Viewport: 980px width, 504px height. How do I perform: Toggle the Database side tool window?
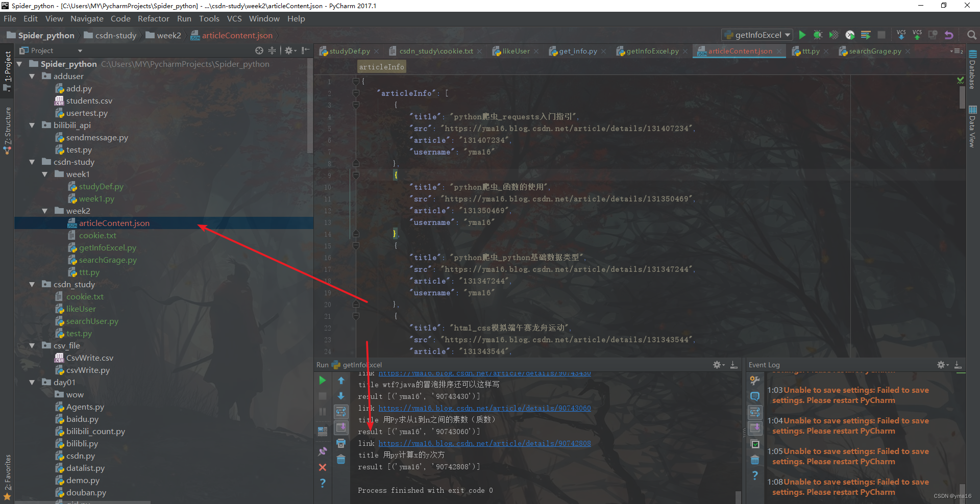972,70
